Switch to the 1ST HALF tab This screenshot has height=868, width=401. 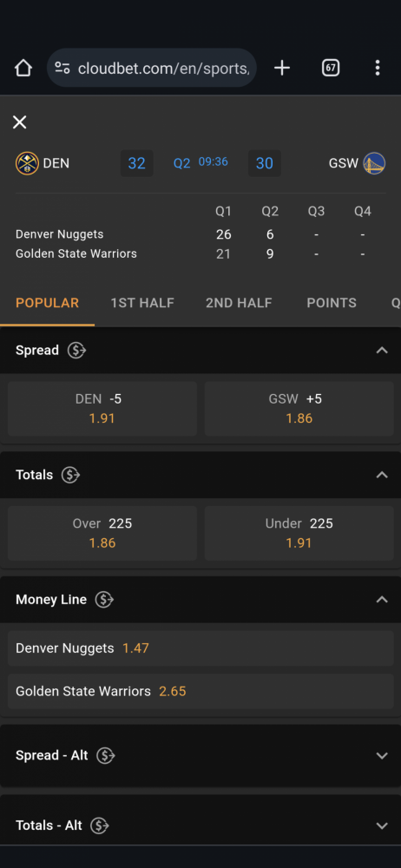142,303
